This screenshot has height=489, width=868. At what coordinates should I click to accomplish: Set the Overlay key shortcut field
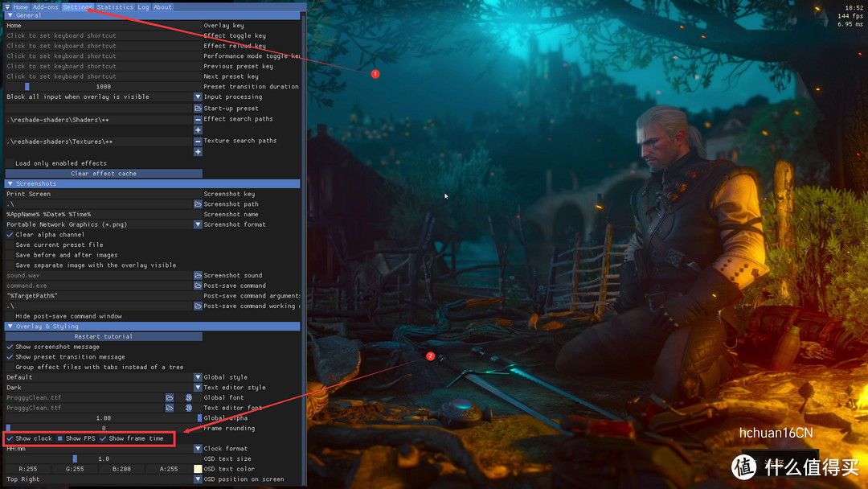click(104, 26)
